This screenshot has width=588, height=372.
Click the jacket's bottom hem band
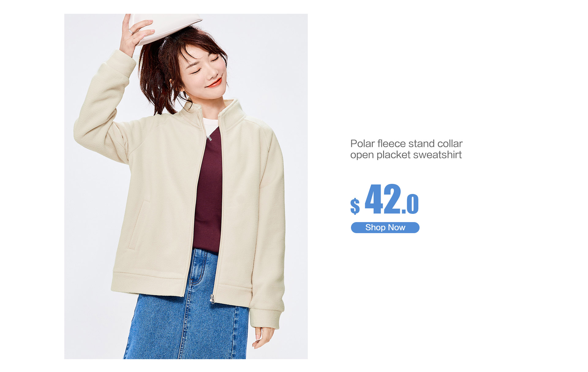[x=181, y=285]
